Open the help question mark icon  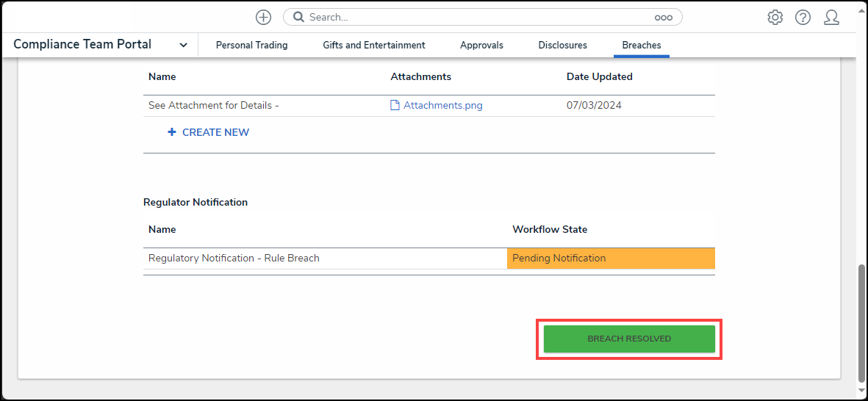pos(803,17)
